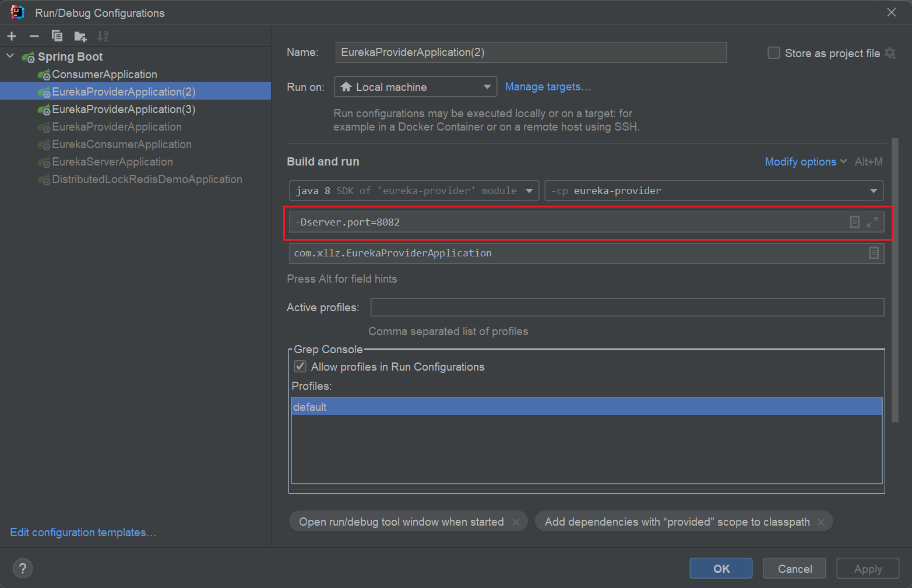
Task: Remove 'Open run/debug tool window' option chip
Action: click(516, 522)
